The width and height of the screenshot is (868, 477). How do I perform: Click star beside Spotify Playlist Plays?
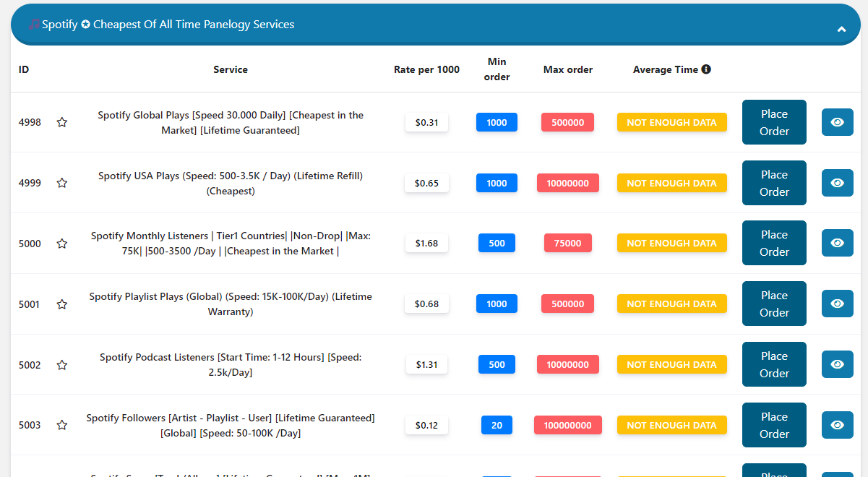62,305
